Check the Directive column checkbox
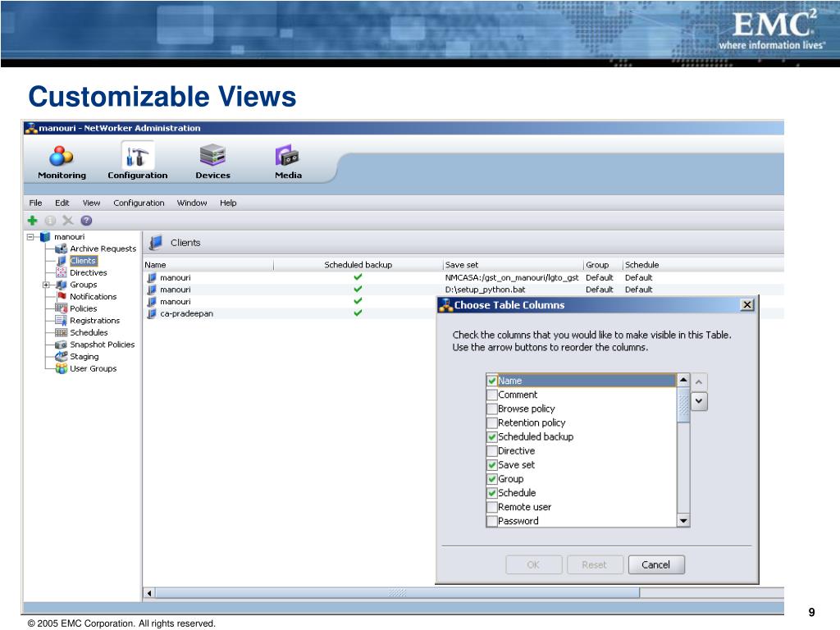The image size is (840, 630). [x=492, y=450]
